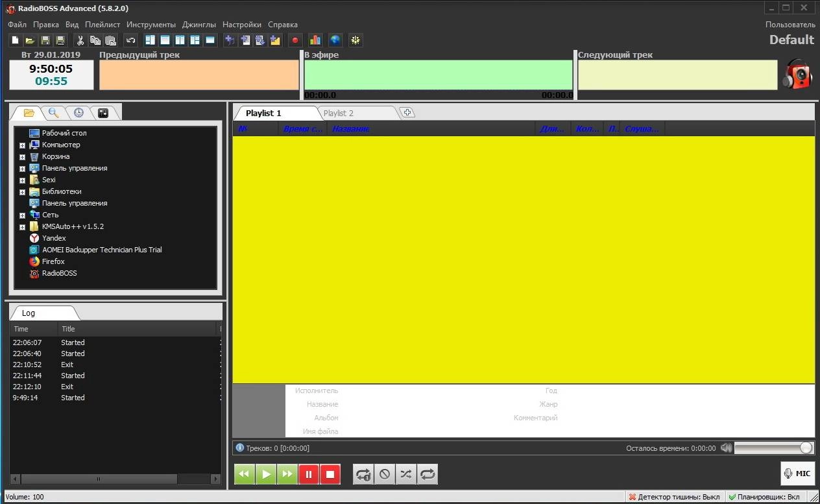Toggle shuffle playback mode
Screen dimensions: 820x504
pos(406,474)
